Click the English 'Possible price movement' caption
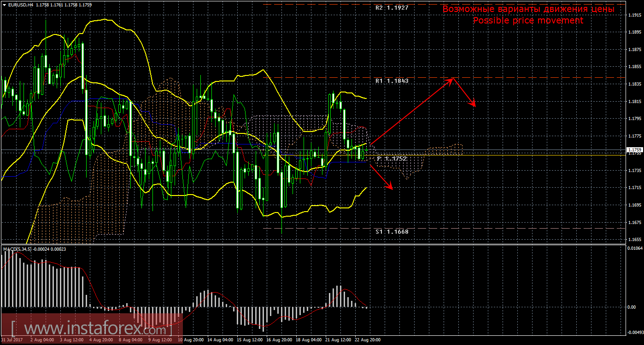This screenshot has width=644, height=345. click(528, 21)
